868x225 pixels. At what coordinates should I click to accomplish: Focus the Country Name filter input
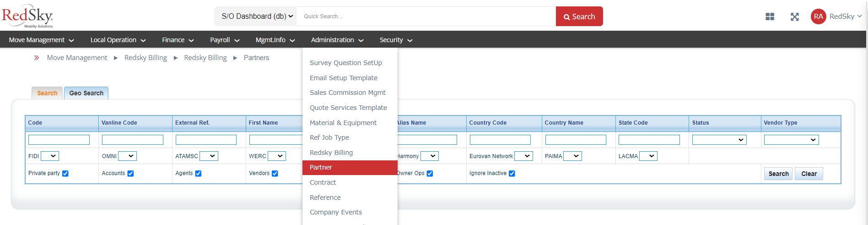pyautogui.click(x=576, y=140)
